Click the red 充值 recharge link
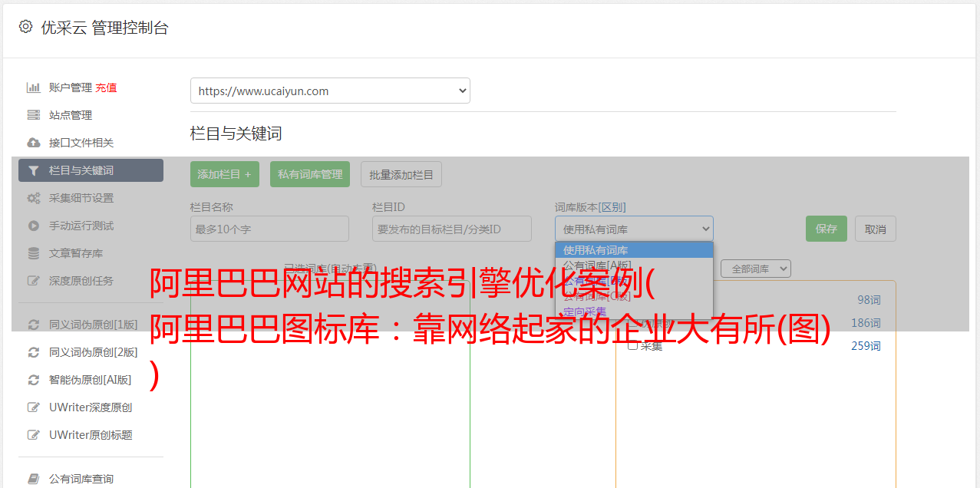The width and height of the screenshot is (980, 488). click(106, 87)
